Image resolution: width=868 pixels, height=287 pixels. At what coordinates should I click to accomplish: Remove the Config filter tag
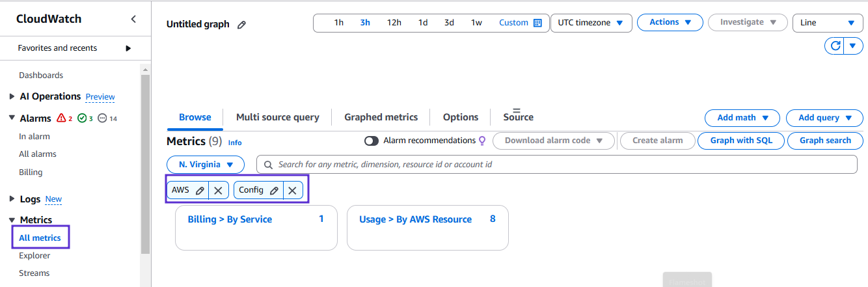pos(293,191)
